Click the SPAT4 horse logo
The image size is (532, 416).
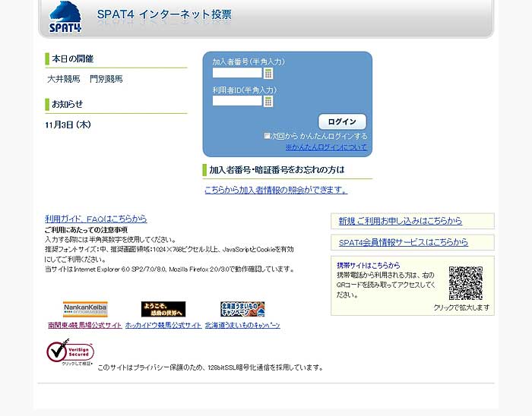pyautogui.click(x=65, y=17)
